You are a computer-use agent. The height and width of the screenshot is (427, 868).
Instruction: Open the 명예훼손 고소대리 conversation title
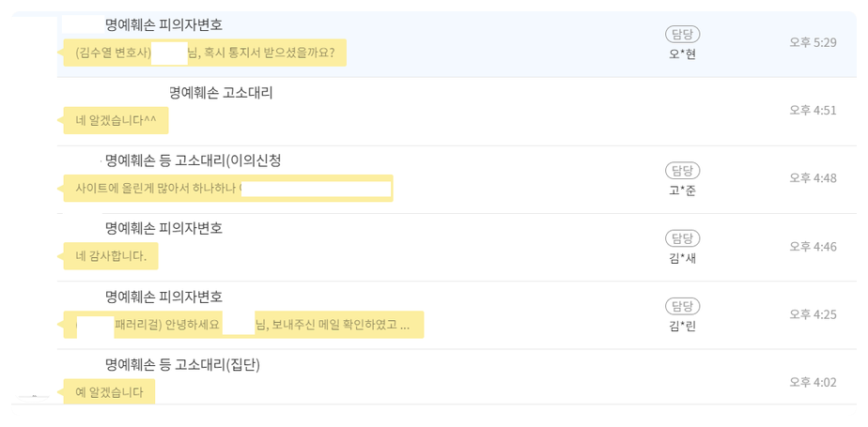[x=221, y=93]
